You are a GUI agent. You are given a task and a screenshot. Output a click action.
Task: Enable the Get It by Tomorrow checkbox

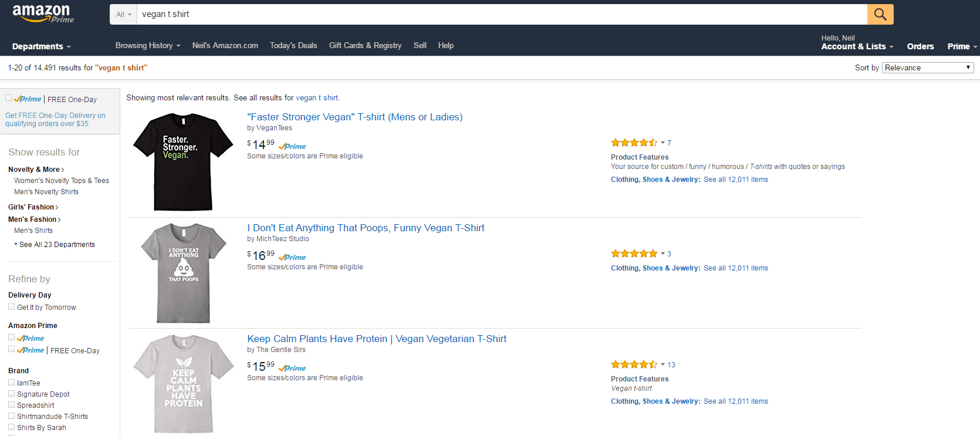(x=12, y=307)
